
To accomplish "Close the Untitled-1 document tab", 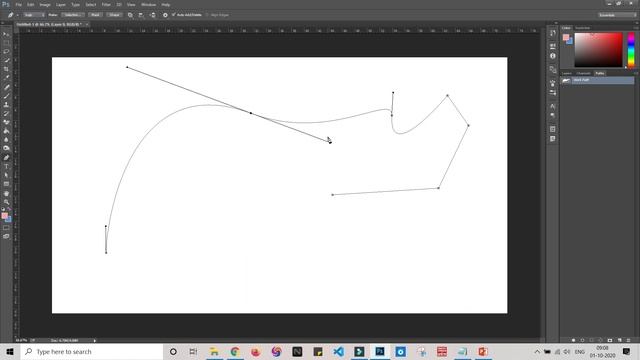I will 87,24.
